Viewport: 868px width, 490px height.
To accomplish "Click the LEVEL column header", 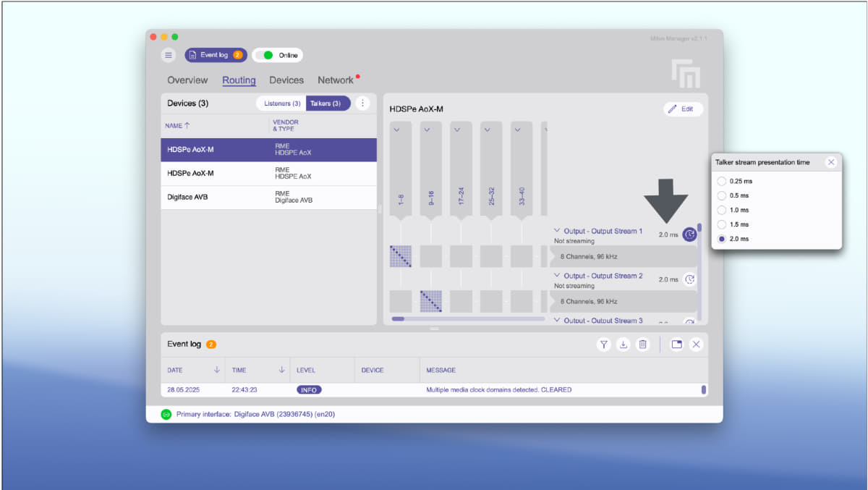I will tap(306, 370).
